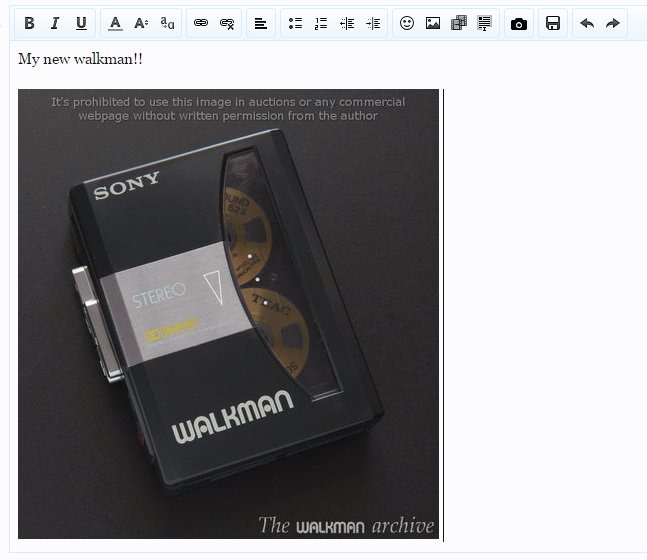Open the insert quote/code icon
Image resolution: width=647 pixels, height=560 pixels.
(484, 23)
